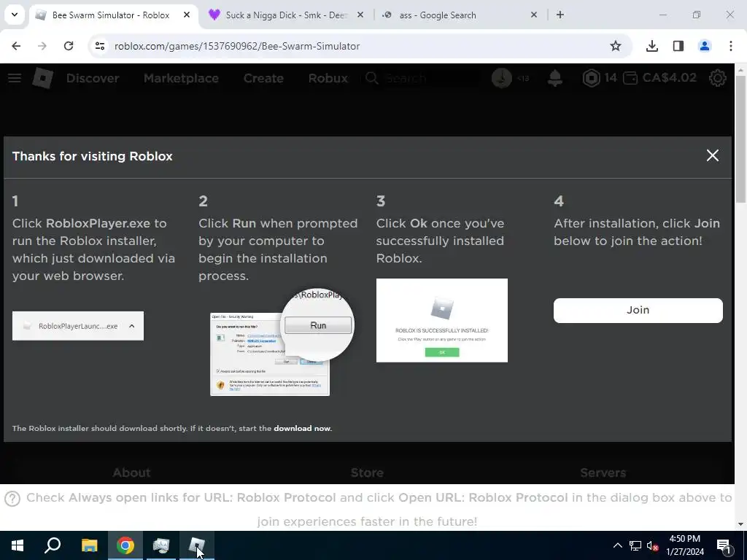The image size is (747, 560).
Task: View site information icon in address bar
Action: coord(100,46)
